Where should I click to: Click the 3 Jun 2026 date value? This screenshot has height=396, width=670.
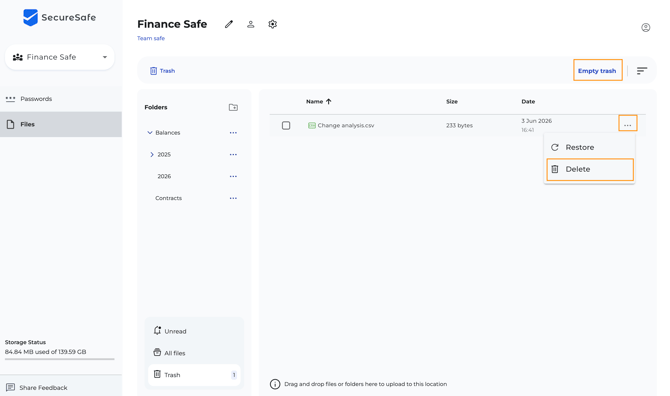coord(536,121)
